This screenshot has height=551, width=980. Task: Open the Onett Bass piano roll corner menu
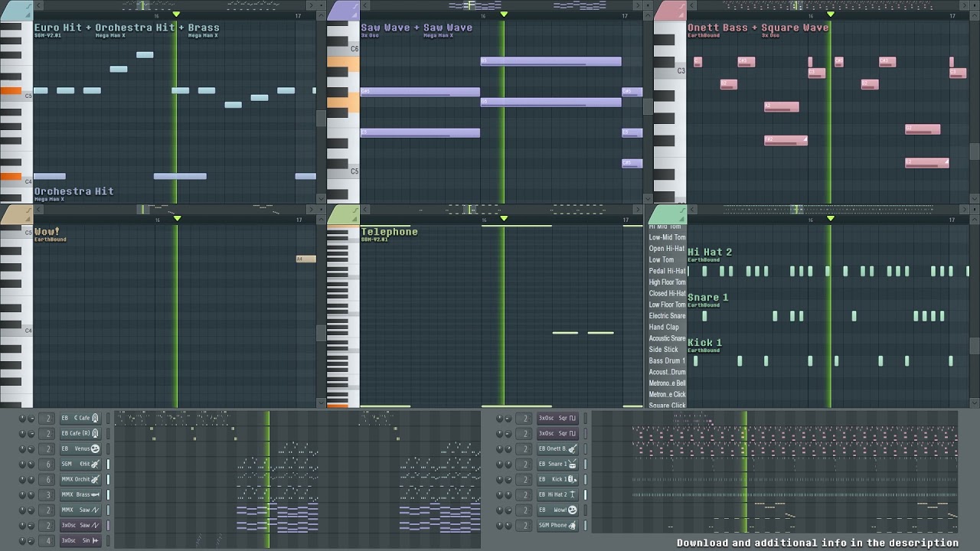669,11
